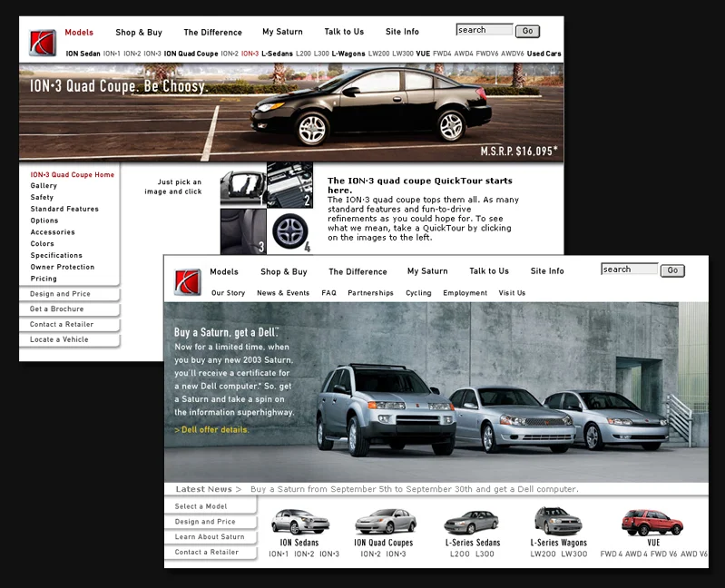Click the Locate a Vehicle button
The image size is (725, 588).
[69, 339]
